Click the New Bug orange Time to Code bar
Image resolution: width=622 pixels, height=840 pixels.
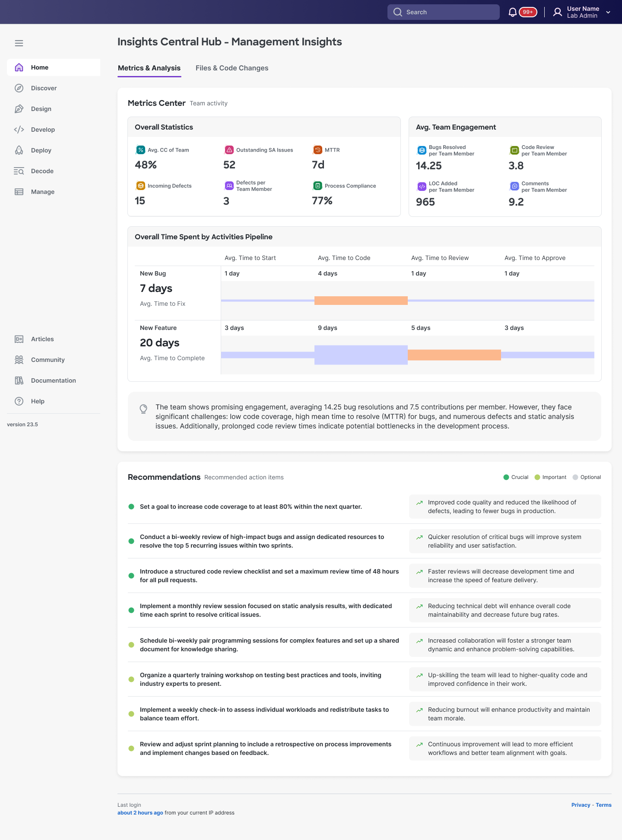click(x=361, y=301)
